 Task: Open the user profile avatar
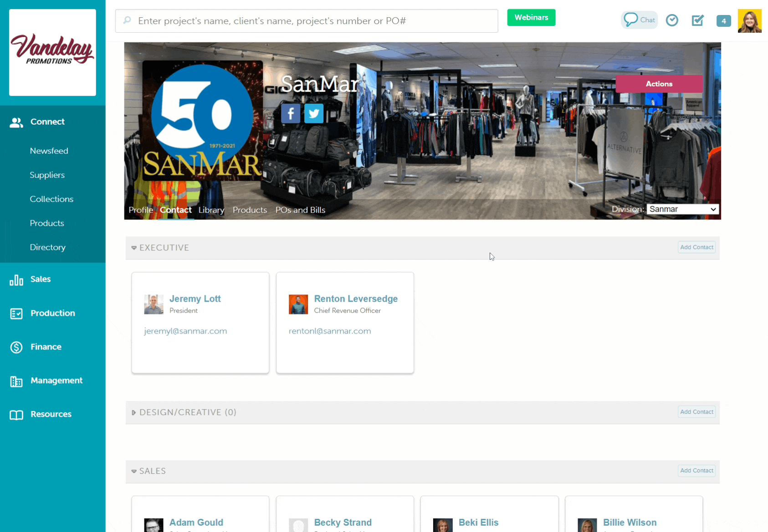click(749, 21)
